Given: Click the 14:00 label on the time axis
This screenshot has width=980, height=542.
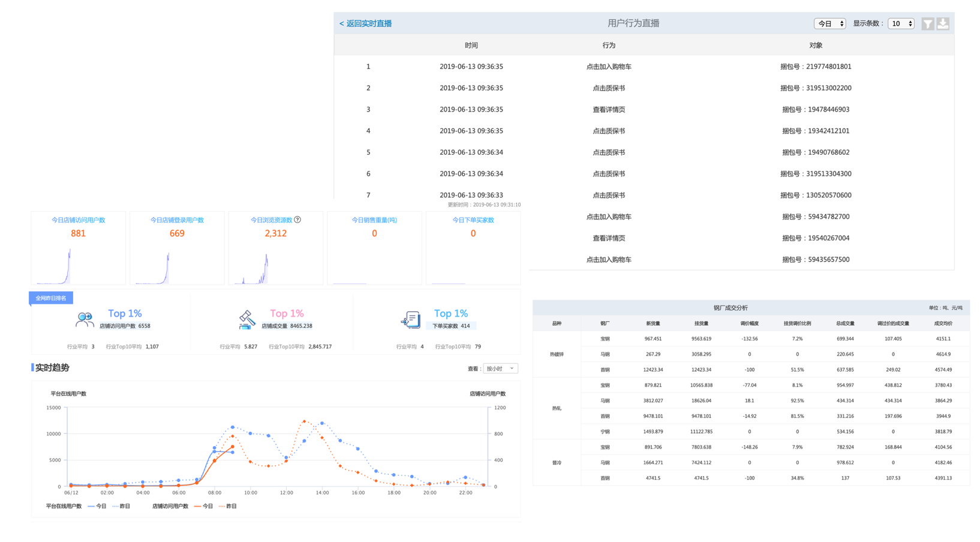Looking at the screenshot, I should 322,492.
